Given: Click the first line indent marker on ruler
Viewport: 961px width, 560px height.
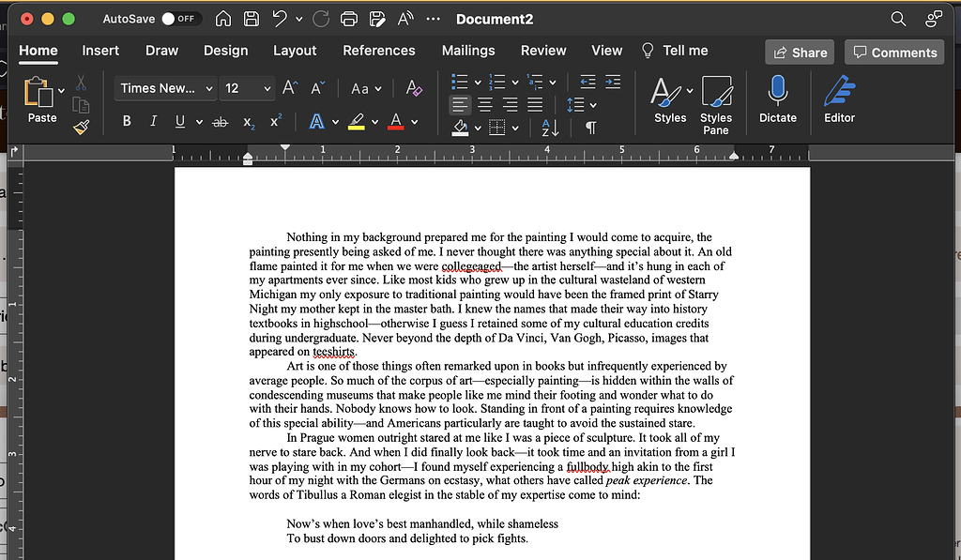Looking at the screenshot, I should [285, 147].
